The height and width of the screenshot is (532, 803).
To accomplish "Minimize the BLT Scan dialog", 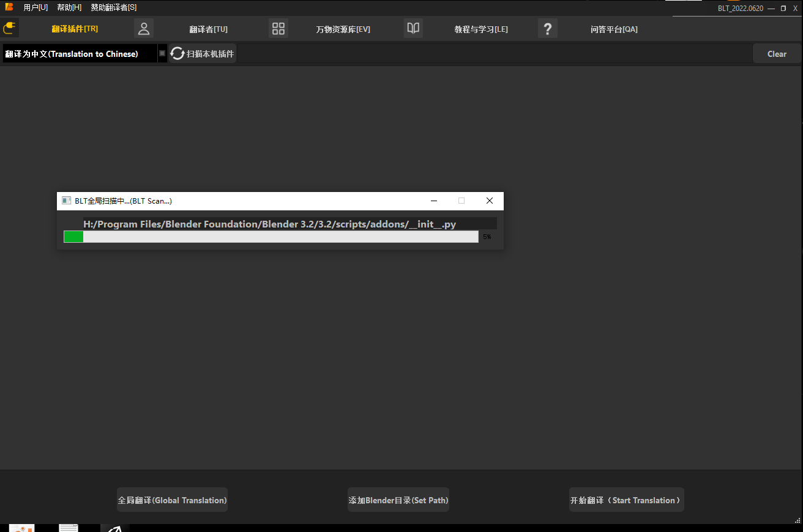I will (x=434, y=201).
